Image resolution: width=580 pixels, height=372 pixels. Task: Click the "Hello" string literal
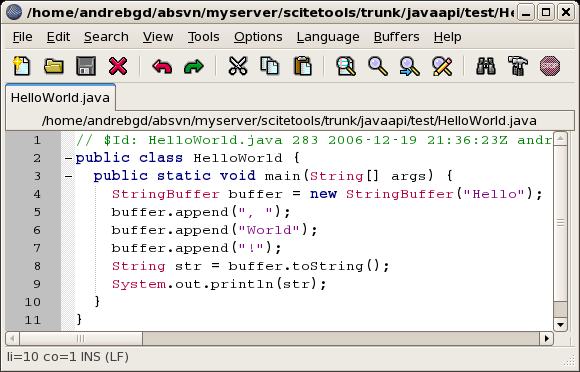(x=494, y=195)
